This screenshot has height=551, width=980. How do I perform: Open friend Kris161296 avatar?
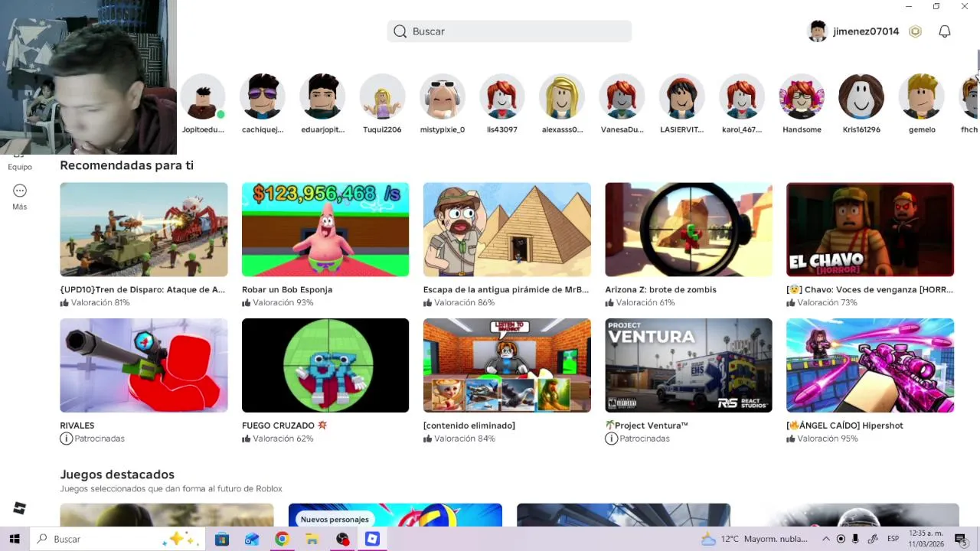861,96
